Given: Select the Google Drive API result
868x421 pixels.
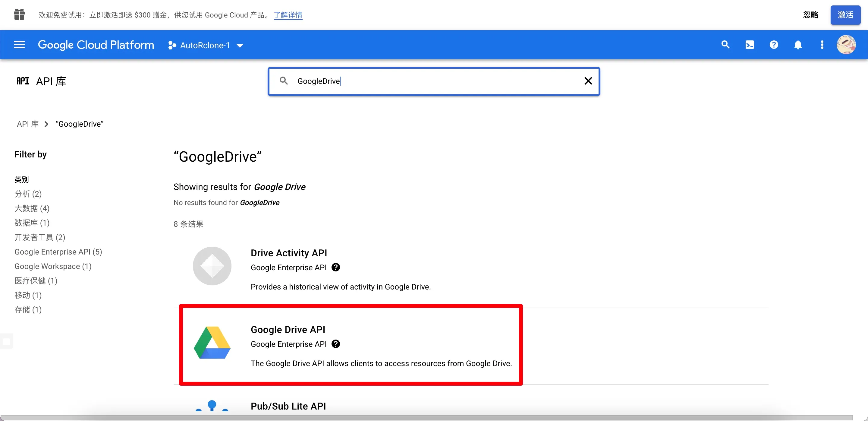Looking at the screenshot, I should [x=288, y=329].
